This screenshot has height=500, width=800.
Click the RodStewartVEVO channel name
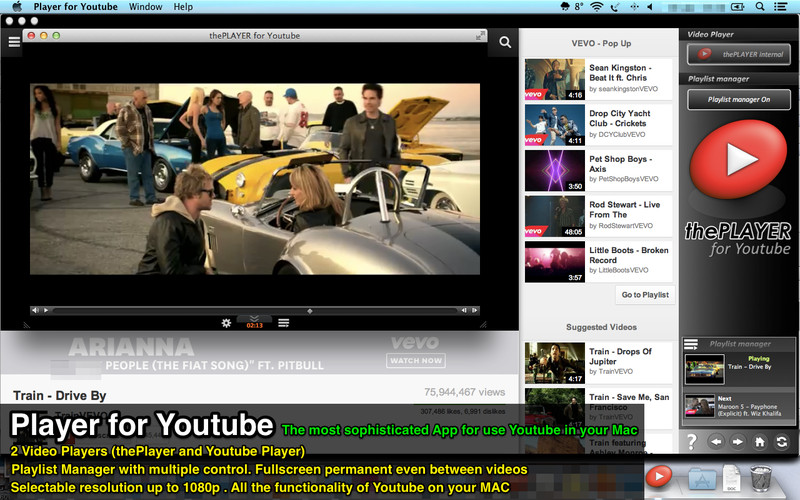pos(626,226)
